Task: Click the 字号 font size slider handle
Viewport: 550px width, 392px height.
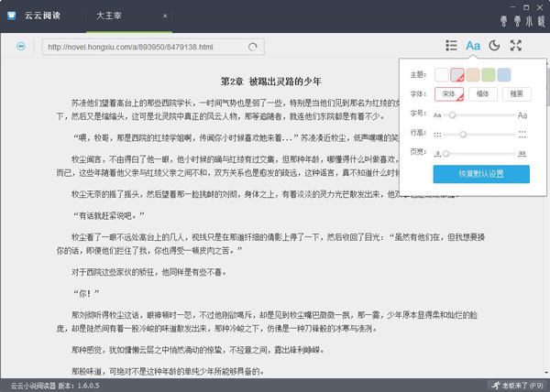Action: [x=452, y=114]
